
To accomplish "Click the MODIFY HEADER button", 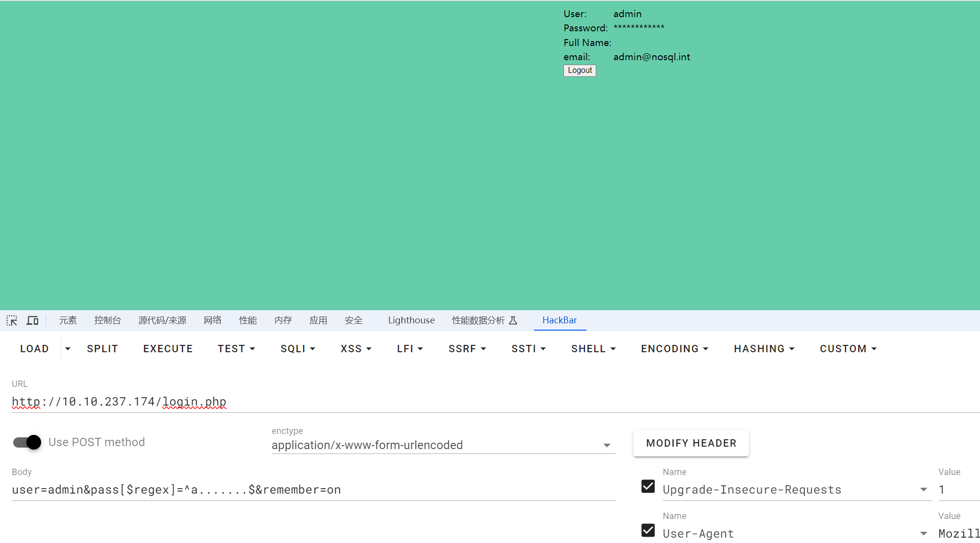I will coord(691,443).
